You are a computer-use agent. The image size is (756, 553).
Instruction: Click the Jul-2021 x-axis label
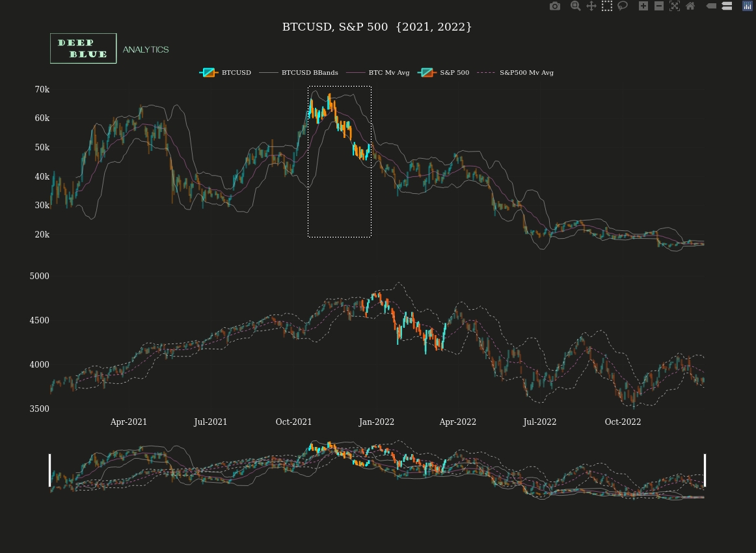coord(211,422)
